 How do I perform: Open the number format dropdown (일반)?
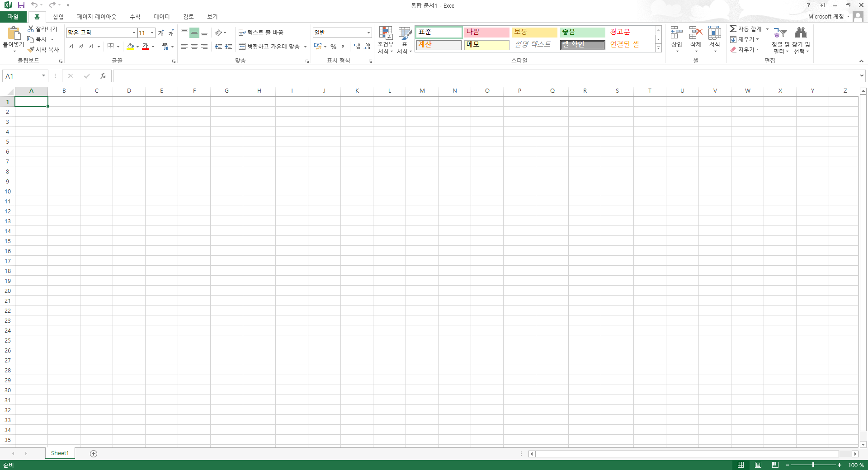(368, 33)
